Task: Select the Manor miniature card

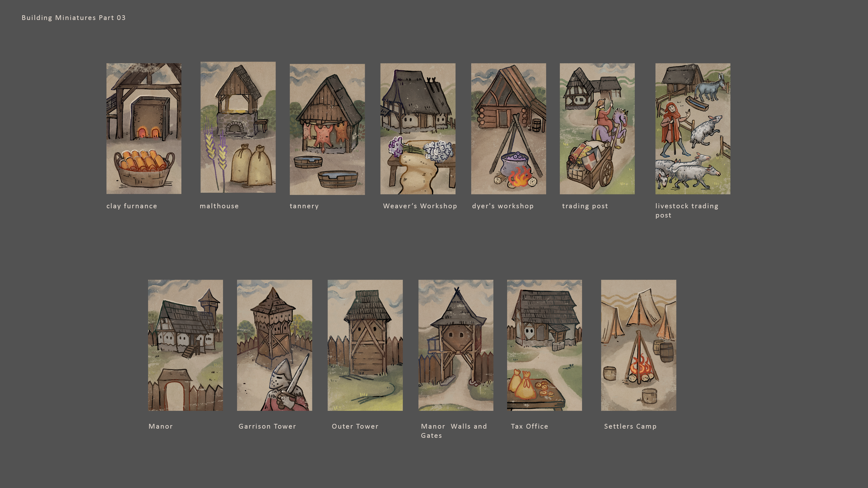Action: click(x=185, y=345)
